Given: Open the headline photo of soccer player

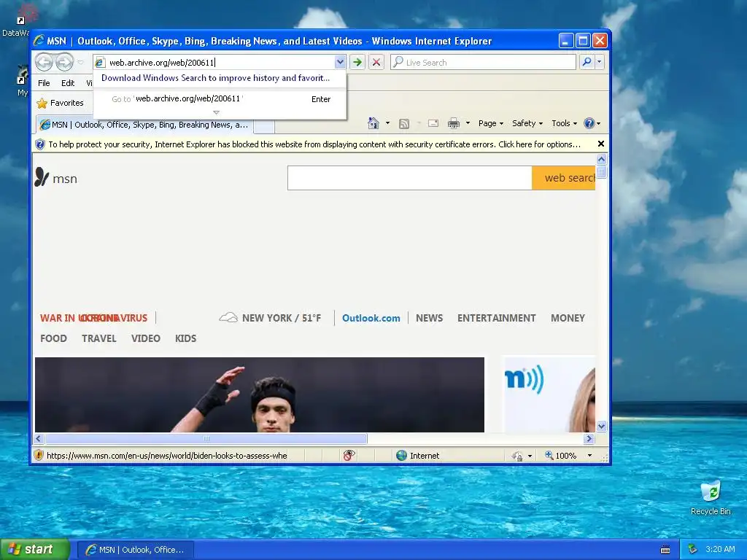Looking at the screenshot, I should [260, 394].
